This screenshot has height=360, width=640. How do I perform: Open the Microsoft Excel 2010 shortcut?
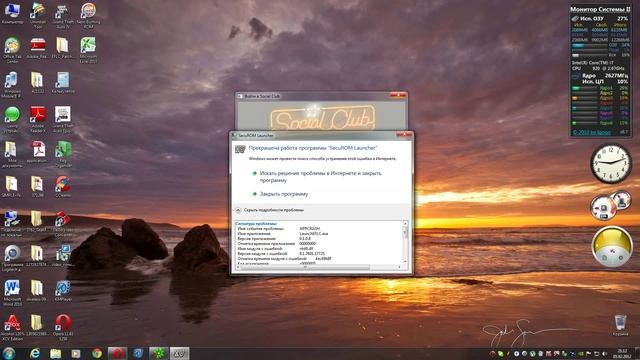coord(88,49)
